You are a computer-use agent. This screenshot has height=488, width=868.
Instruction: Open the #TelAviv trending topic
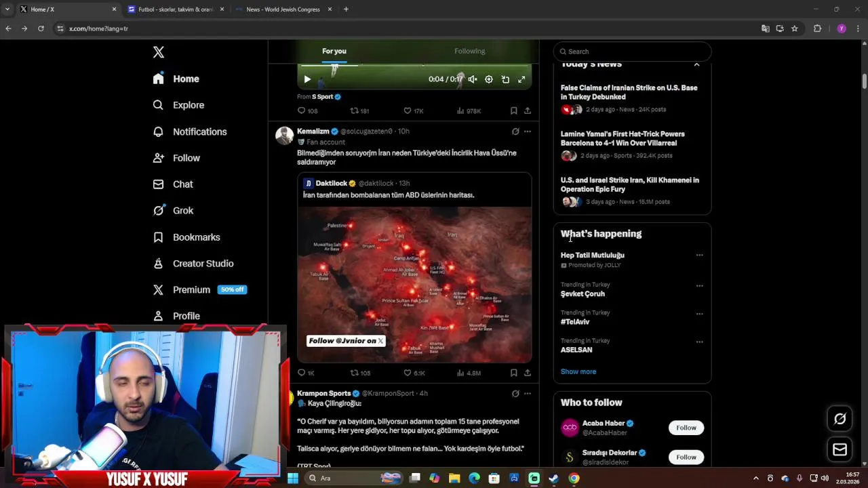point(575,322)
